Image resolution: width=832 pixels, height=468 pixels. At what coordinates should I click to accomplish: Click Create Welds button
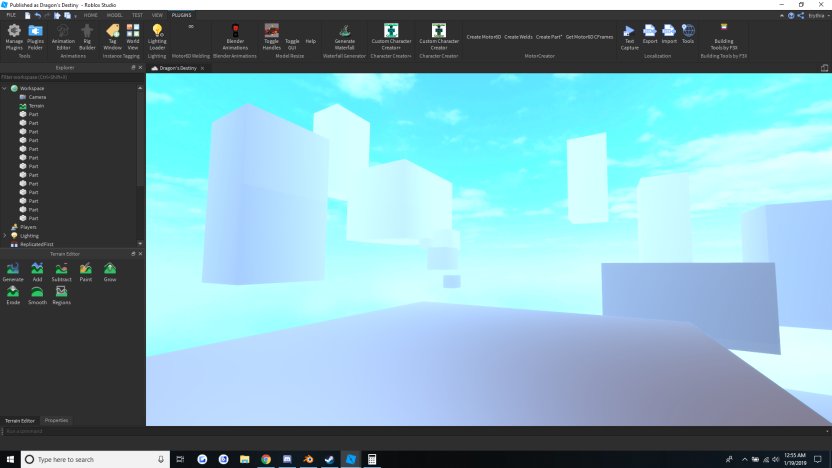(518, 37)
